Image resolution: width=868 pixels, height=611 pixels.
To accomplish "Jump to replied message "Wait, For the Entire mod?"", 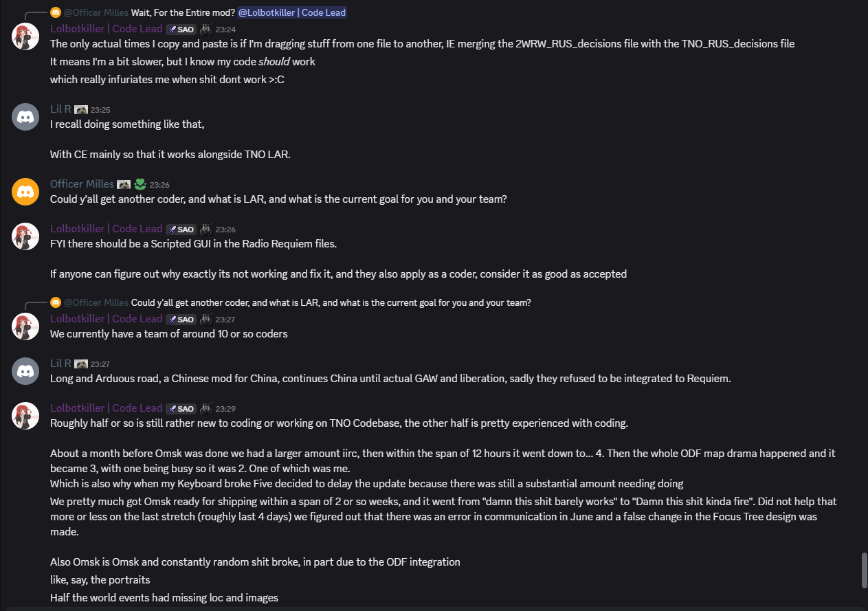I will click(x=183, y=12).
